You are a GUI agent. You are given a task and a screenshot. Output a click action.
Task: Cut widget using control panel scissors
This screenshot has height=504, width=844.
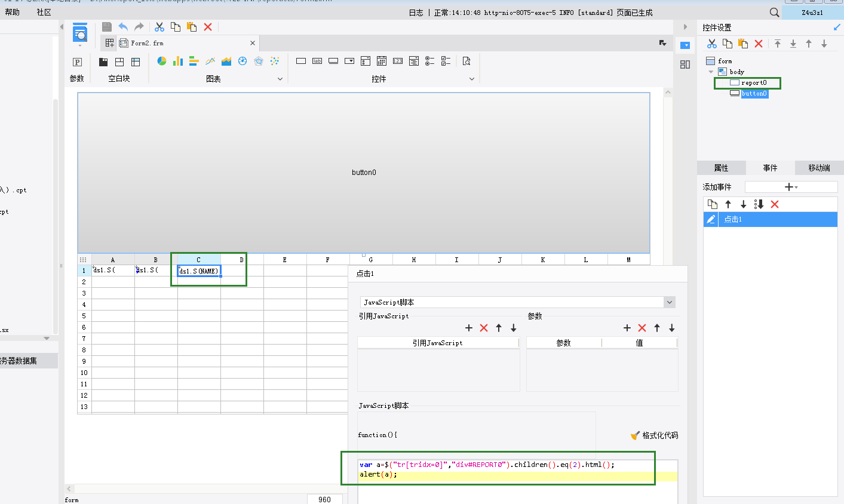[x=712, y=44]
